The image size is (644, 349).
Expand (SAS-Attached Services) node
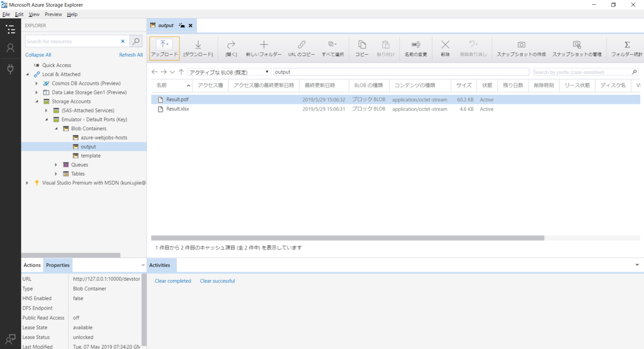pos(47,110)
